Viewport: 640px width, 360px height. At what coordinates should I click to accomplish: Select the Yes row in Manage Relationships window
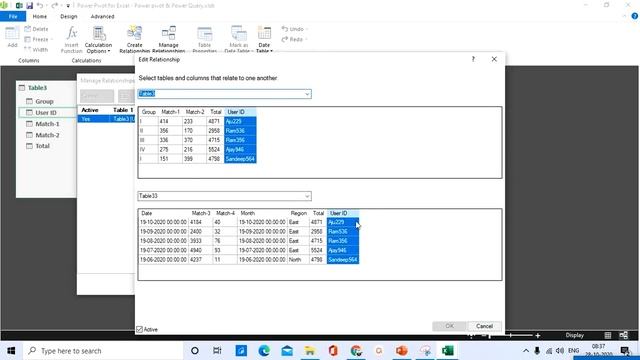(x=106, y=119)
